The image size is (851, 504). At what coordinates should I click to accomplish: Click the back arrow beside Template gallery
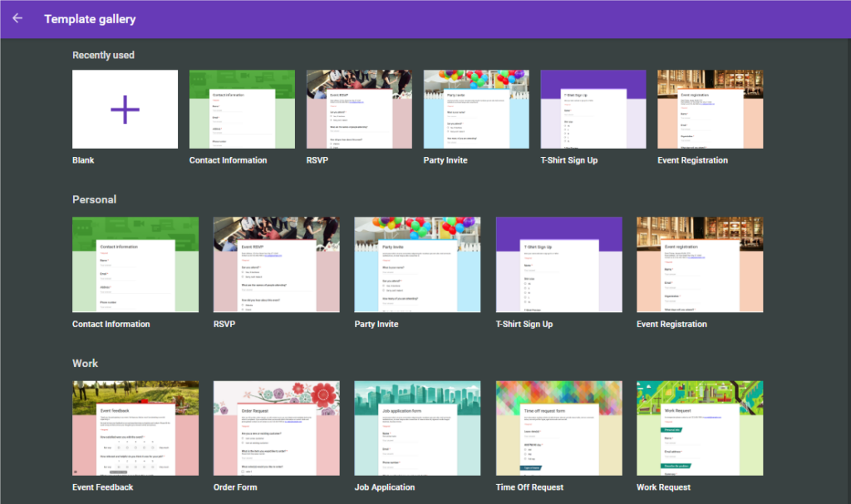pos(17,18)
